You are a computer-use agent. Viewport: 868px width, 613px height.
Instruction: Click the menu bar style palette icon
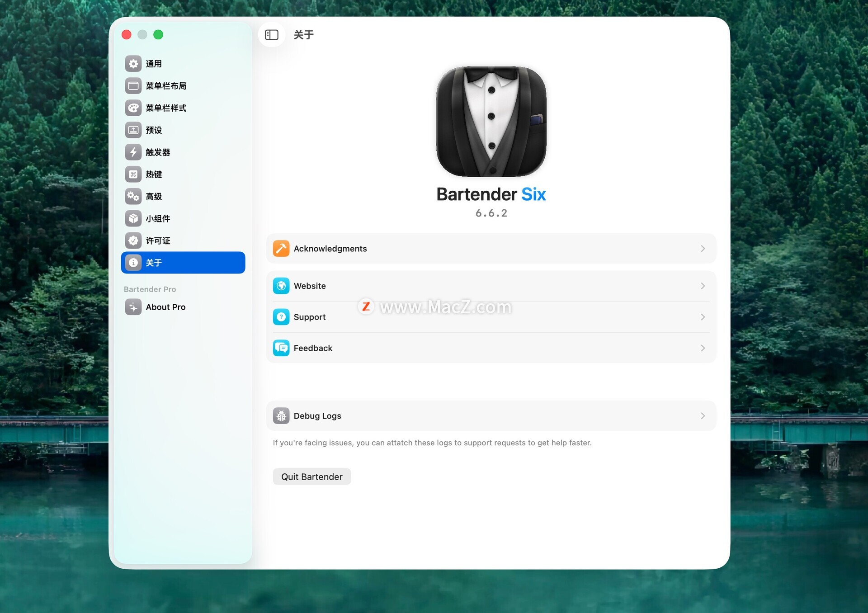point(133,108)
